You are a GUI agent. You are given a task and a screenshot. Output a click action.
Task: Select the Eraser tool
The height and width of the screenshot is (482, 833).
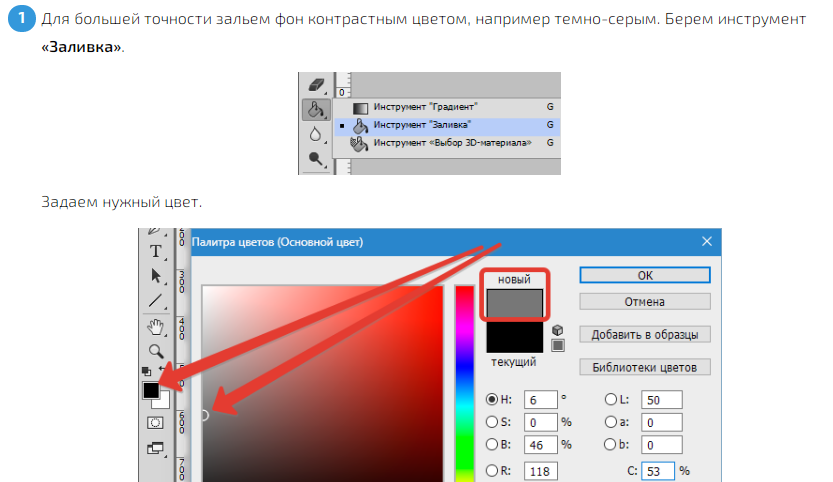[317, 84]
